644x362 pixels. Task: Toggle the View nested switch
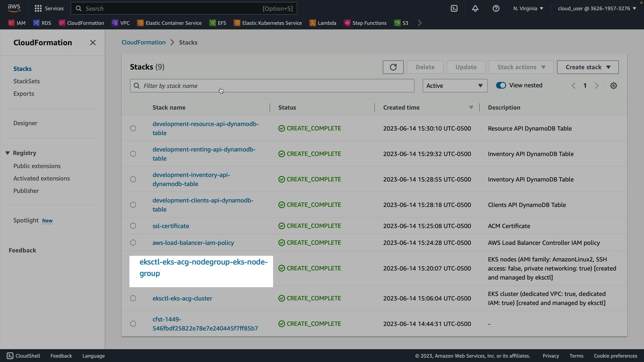tap(501, 85)
